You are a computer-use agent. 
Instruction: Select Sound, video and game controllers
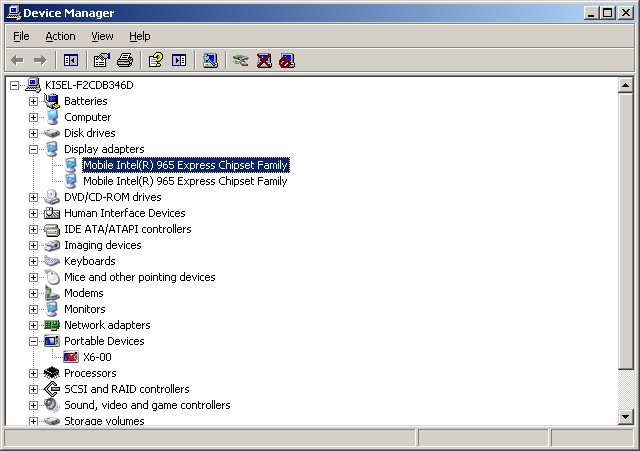pos(147,405)
